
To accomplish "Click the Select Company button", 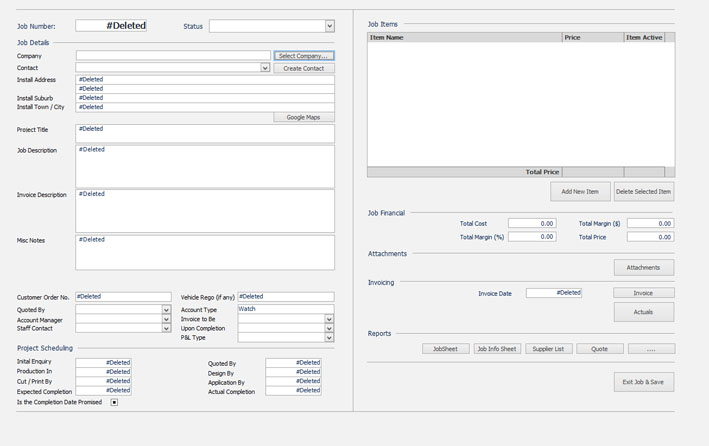I will (x=304, y=56).
